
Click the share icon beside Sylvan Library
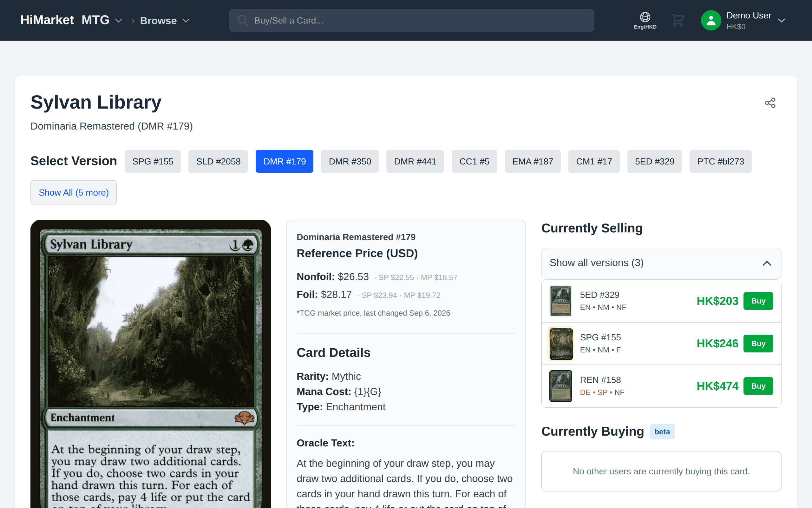pyautogui.click(x=770, y=103)
